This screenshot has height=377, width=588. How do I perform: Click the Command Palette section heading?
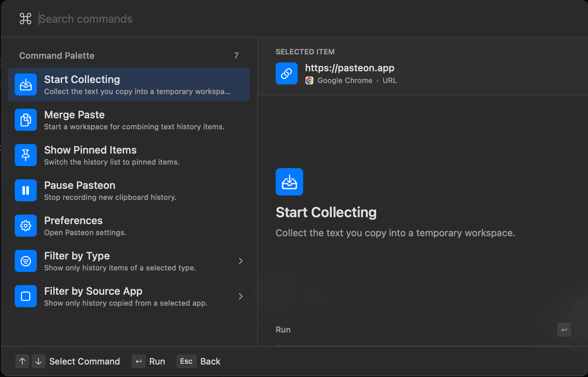tap(57, 55)
